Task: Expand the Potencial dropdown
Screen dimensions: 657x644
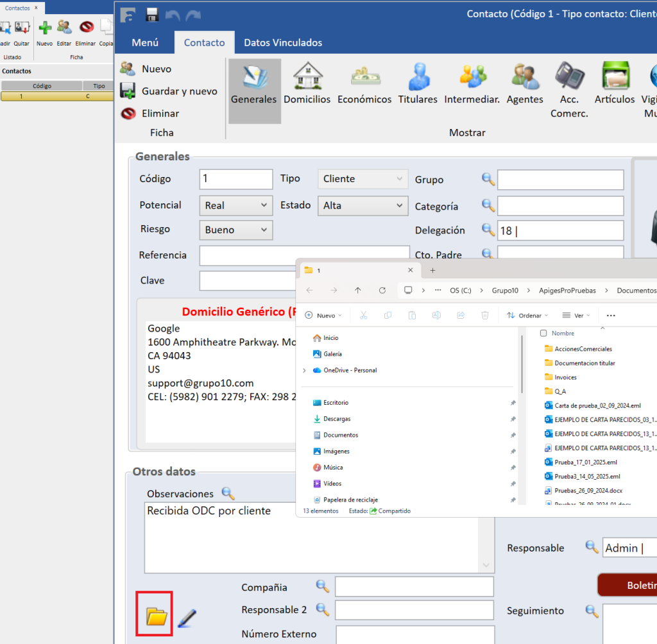Action: 264,205
